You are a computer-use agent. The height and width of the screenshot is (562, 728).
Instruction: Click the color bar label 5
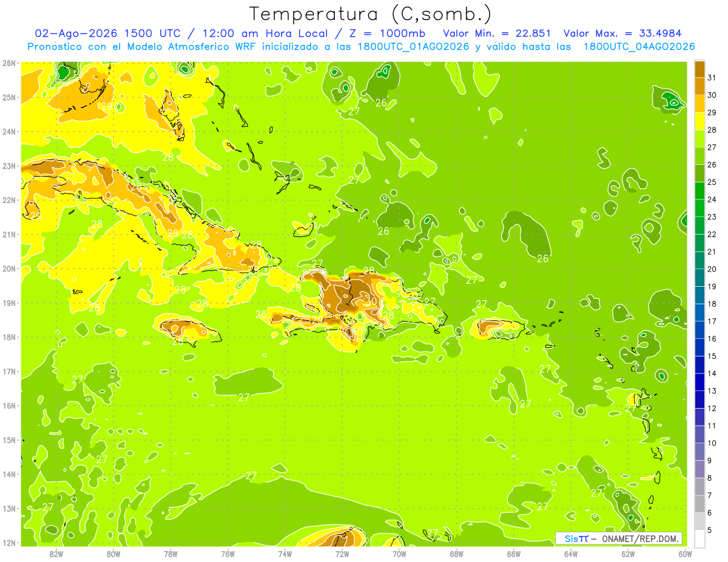click(710, 530)
